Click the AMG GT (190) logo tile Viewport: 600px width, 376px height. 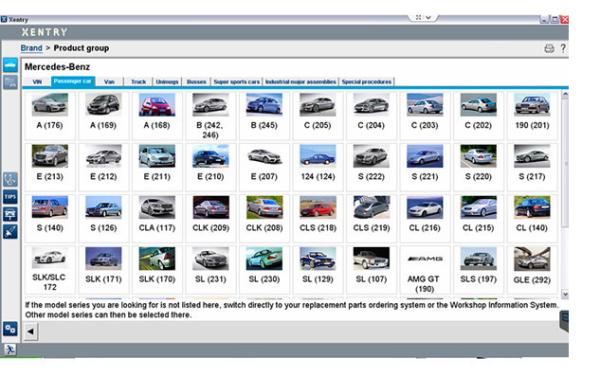point(425,270)
